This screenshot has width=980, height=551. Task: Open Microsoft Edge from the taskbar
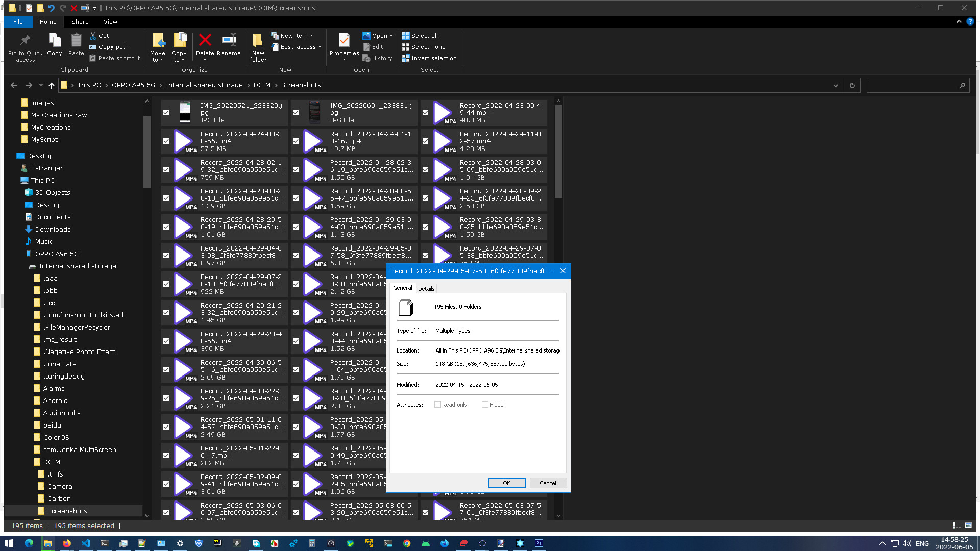(29, 543)
